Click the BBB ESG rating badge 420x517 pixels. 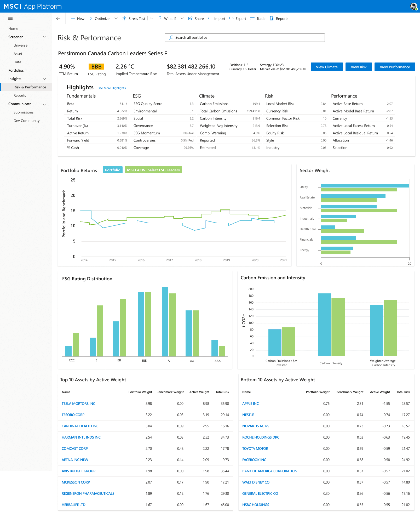click(x=96, y=67)
